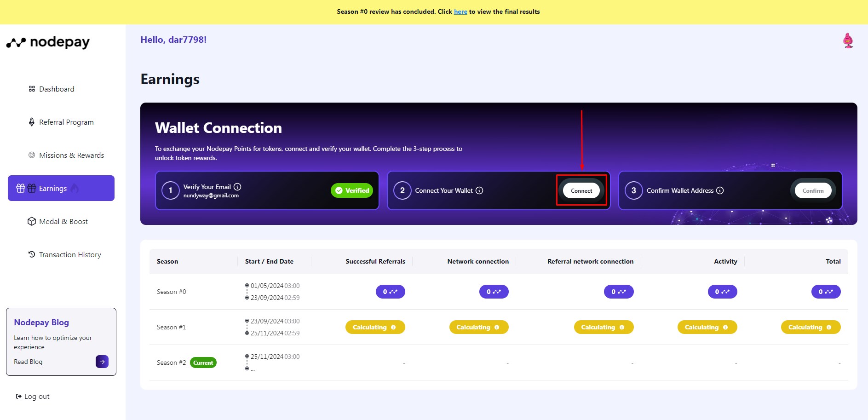This screenshot has width=868, height=420.
Task: View Transaction History
Action: (x=70, y=254)
